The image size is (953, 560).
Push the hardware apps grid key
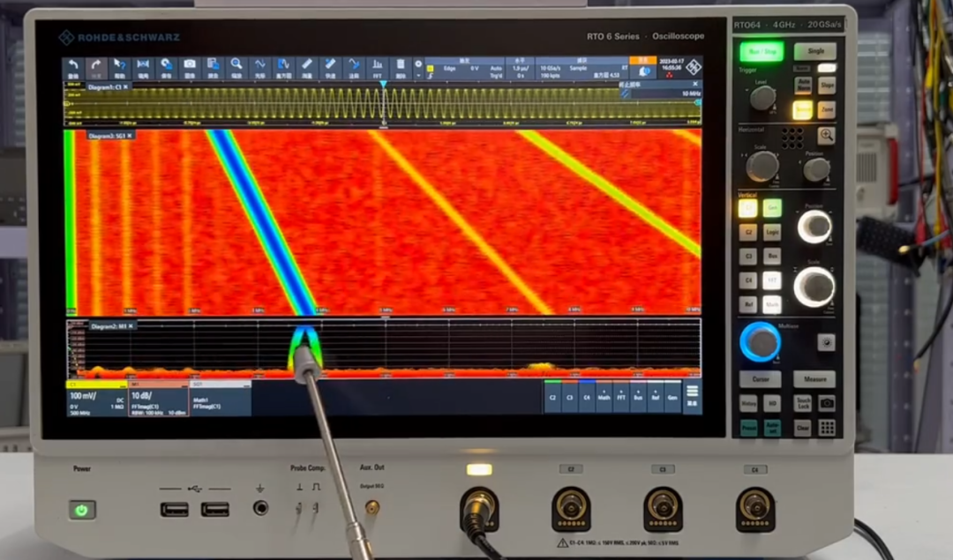pos(827,428)
